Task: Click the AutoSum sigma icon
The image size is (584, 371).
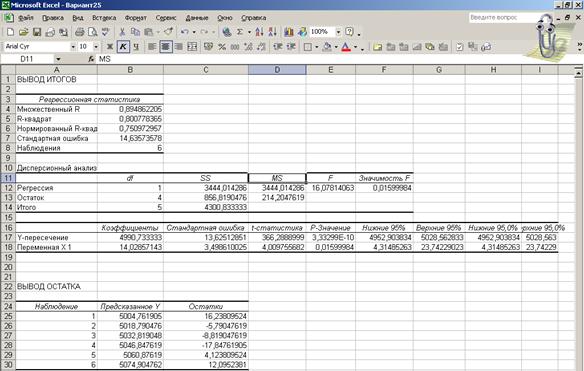Action: [x=240, y=32]
